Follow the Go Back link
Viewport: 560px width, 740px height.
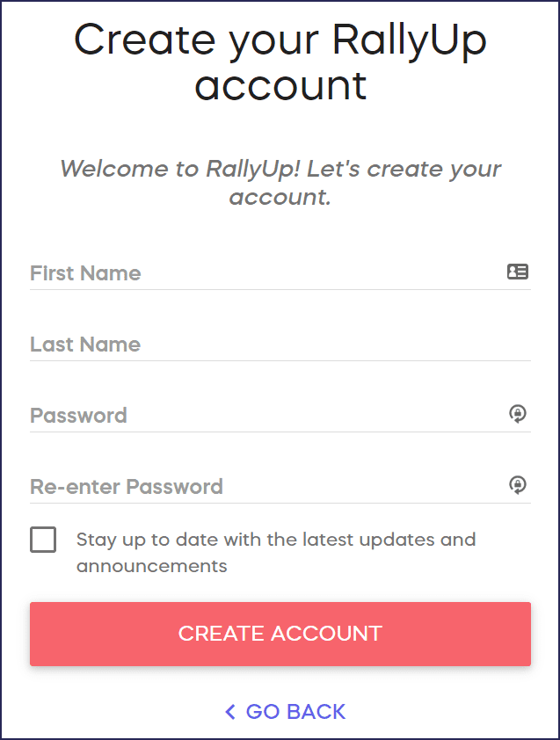tap(295, 712)
